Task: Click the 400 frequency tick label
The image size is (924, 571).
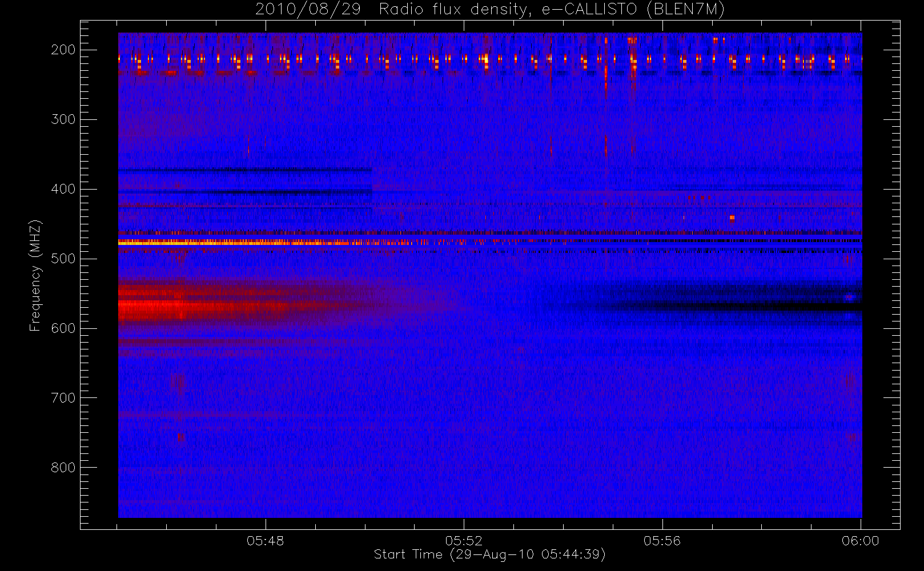Action: pos(63,189)
